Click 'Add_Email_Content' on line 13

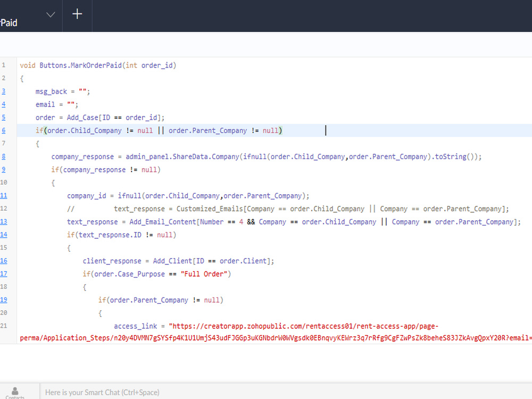[x=163, y=222]
